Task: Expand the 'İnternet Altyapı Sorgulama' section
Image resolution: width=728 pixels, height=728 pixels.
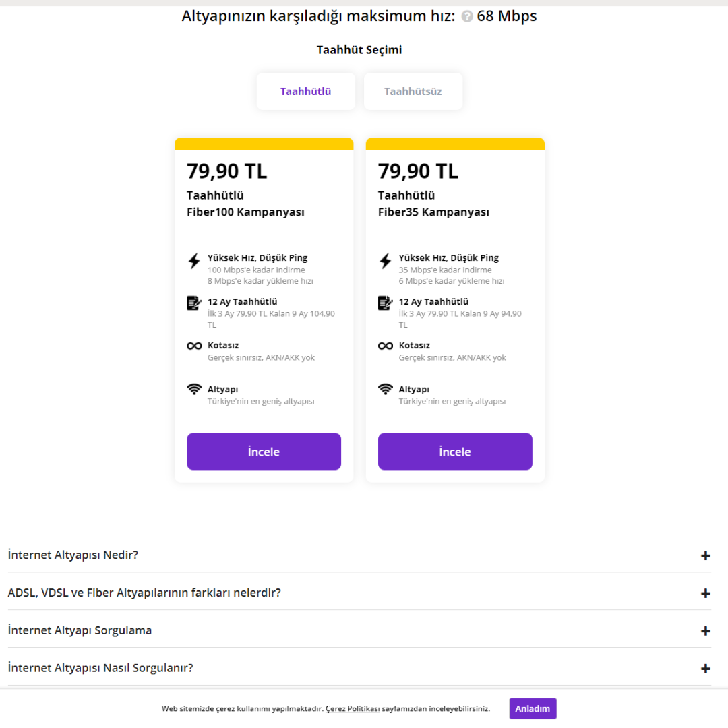Action: coord(705,632)
